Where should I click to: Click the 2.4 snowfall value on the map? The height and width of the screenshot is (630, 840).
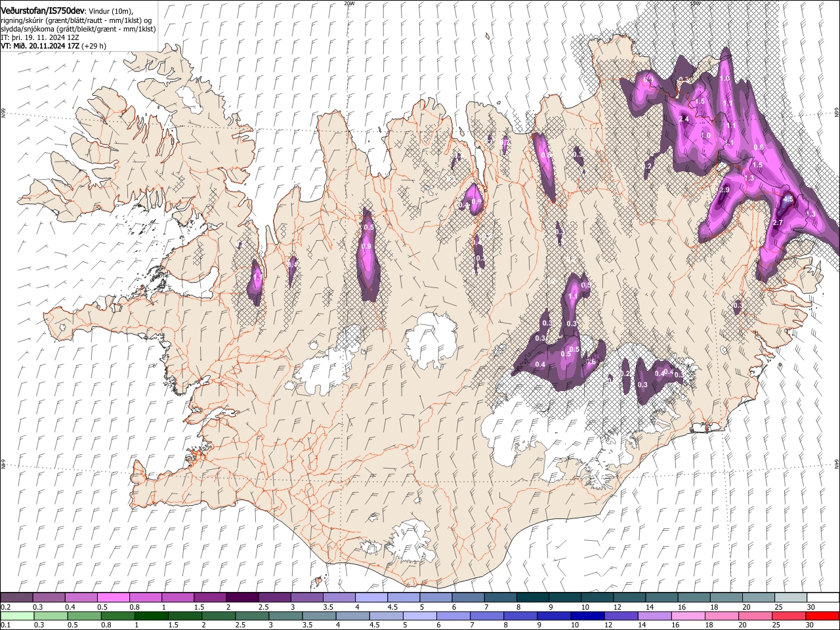click(x=684, y=119)
